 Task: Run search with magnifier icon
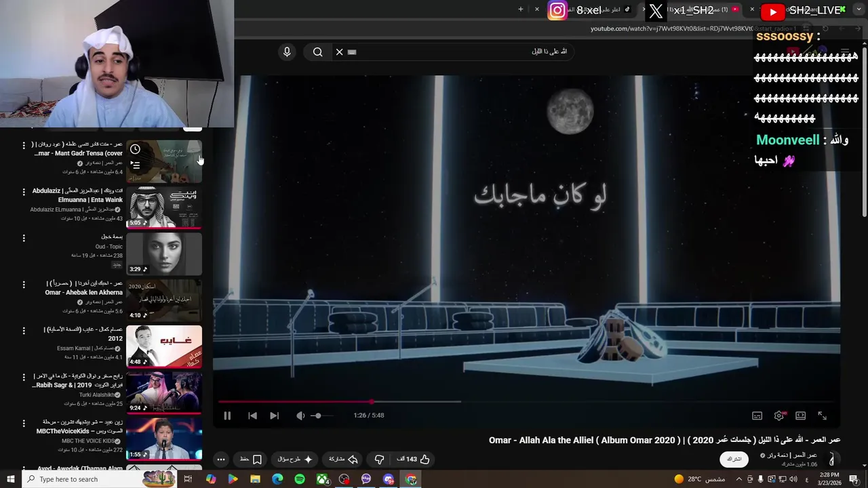pos(317,52)
